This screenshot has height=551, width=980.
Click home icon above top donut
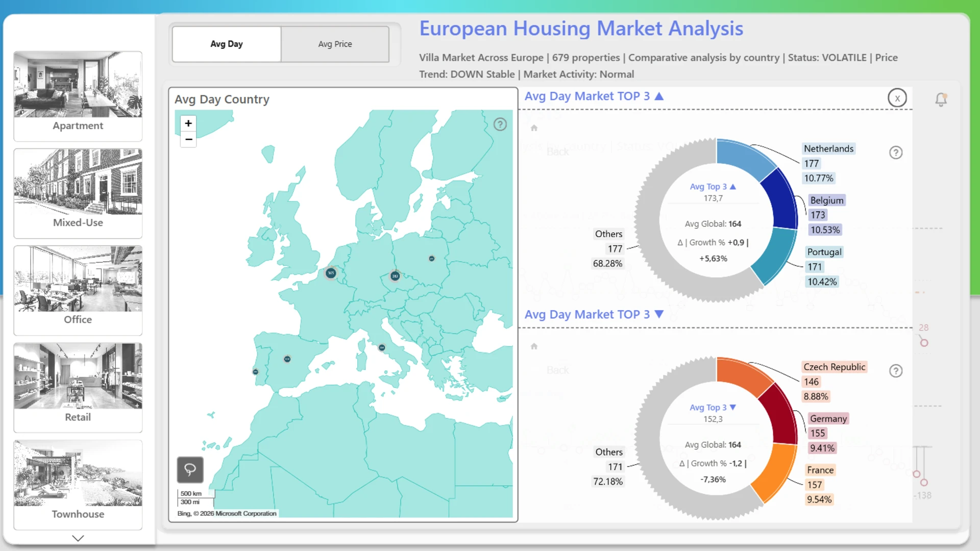(x=534, y=128)
